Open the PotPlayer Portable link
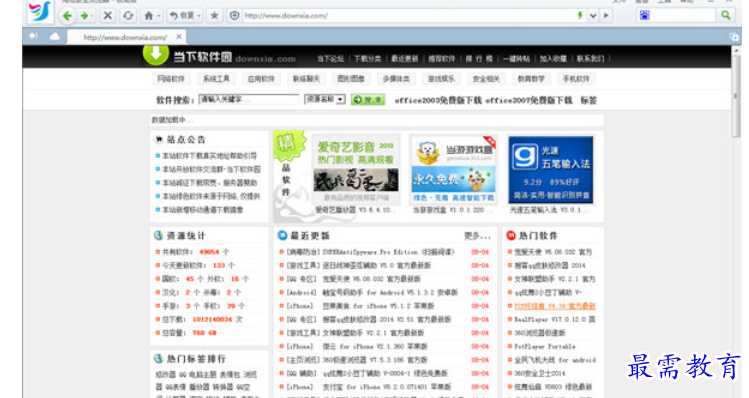Viewport: 749px width, 398px height. [545, 346]
